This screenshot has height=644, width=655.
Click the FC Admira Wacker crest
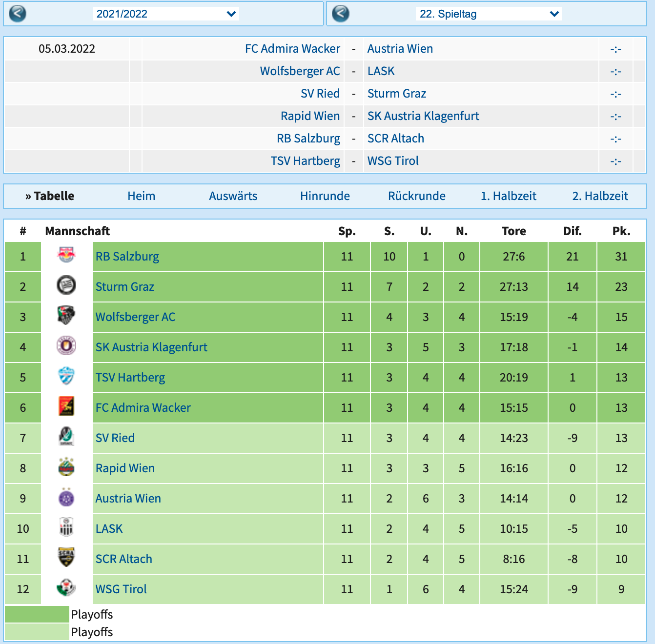pos(66,406)
